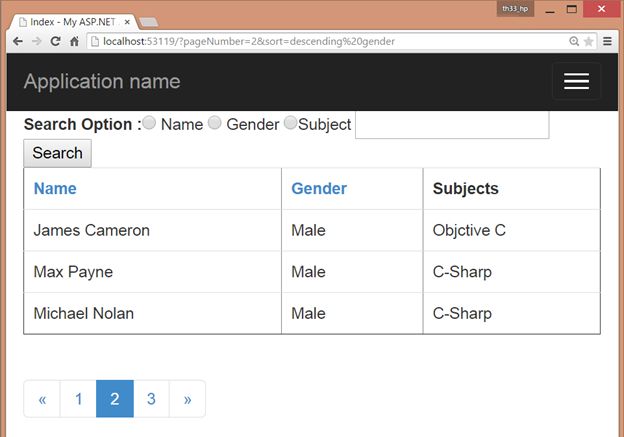624x437 pixels.
Task: Open the new tab button
Action: [148, 22]
